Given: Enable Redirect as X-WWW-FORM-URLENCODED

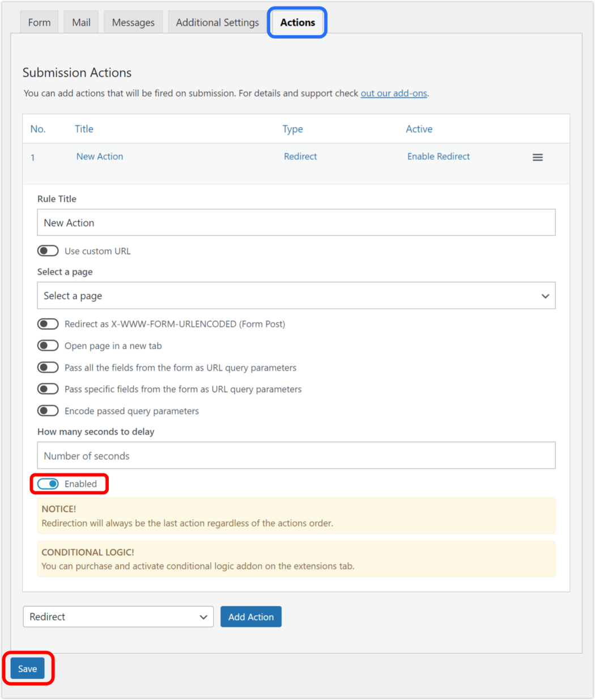Looking at the screenshot, I should pos(48,324).
